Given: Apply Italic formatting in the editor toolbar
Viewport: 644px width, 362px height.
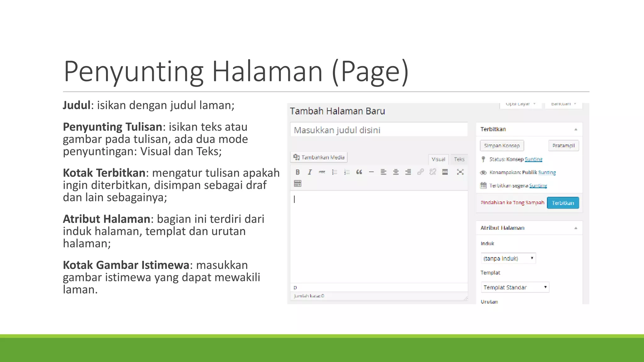Looking at the screenshot, I should coord(310,172).
